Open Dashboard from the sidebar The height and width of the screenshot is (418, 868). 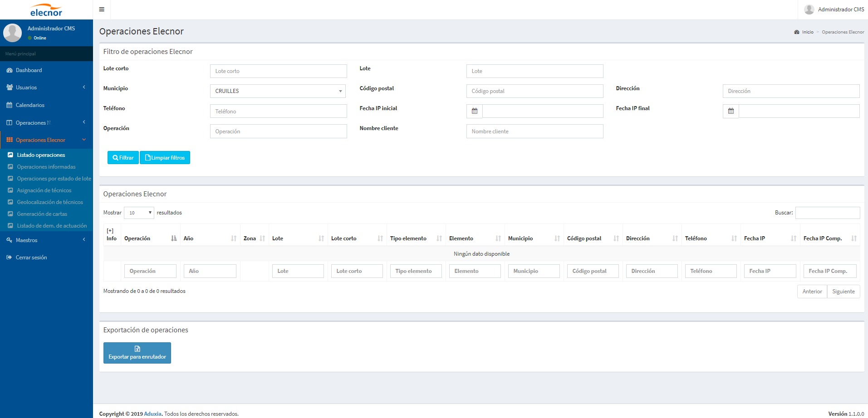46,70
